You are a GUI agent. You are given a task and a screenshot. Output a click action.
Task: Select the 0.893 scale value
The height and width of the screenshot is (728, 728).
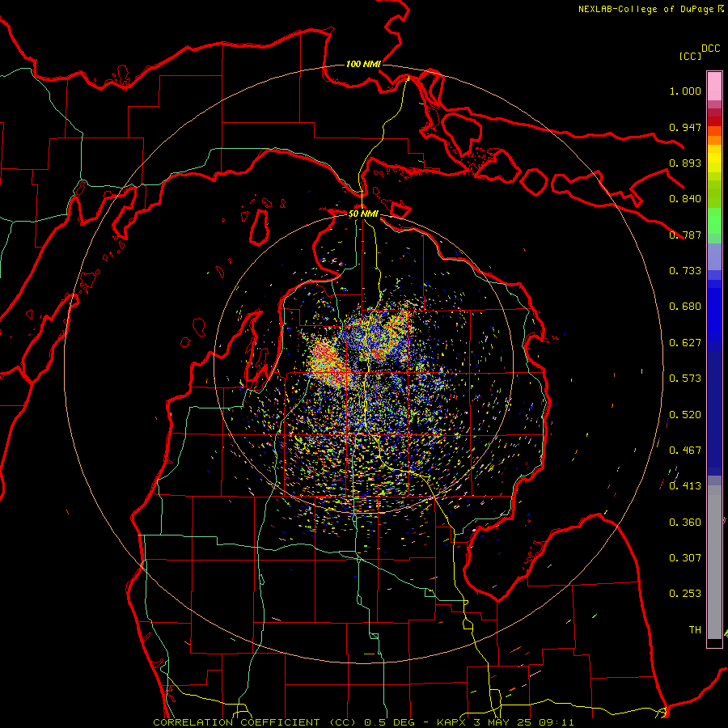(x=685, y=163)
